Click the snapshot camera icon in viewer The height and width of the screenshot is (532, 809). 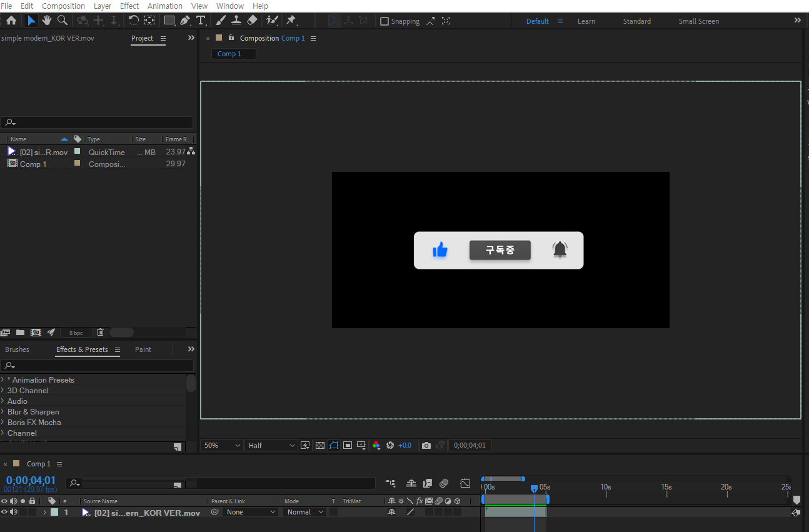(x=426, y=446)
